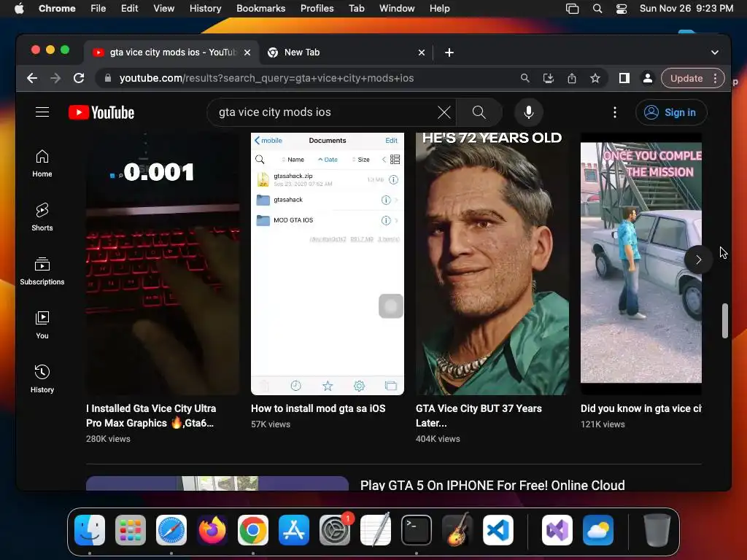Open the View menu
The width and height of the screenshot is (747, 560).
pos(163,8)
